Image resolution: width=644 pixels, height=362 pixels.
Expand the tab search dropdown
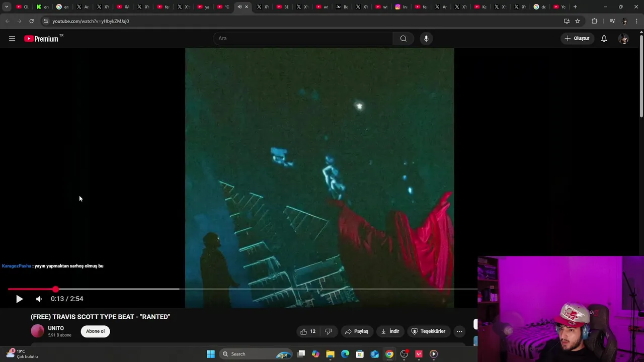click(x=7, y=7)
